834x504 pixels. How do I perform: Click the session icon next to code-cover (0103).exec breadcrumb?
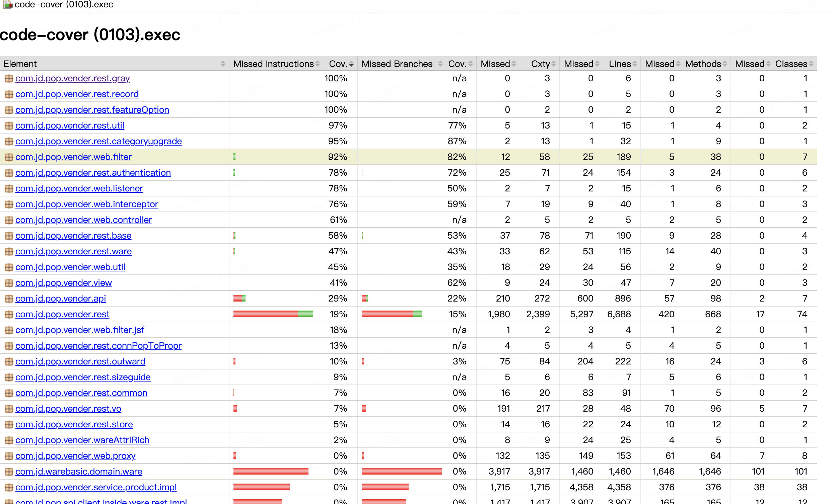[x=8, y=4]
